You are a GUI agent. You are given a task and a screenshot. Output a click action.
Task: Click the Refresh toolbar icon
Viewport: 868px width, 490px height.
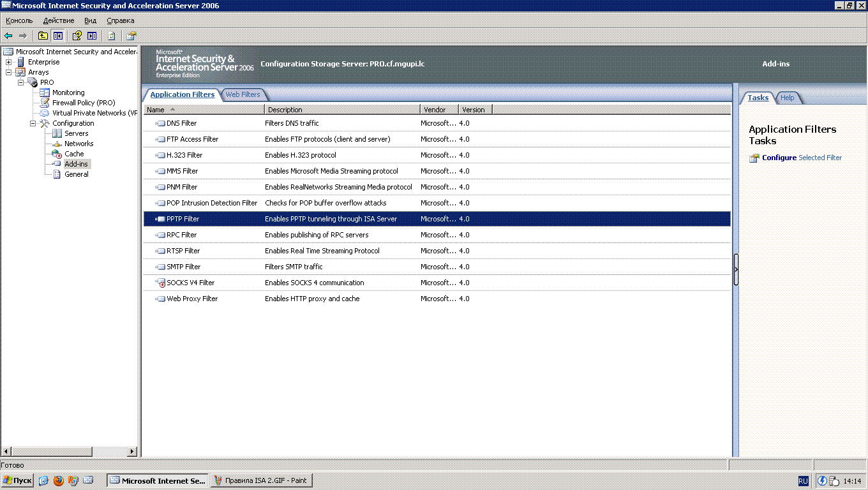pos(111,36)
